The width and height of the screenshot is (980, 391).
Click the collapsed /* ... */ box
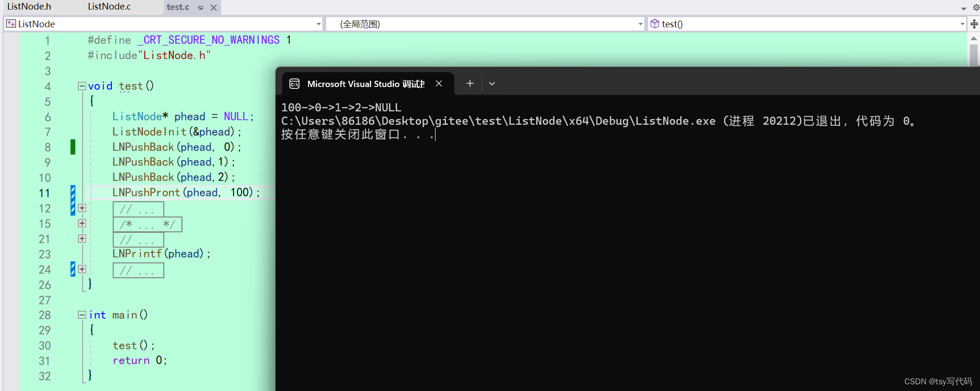pos(148,224)
